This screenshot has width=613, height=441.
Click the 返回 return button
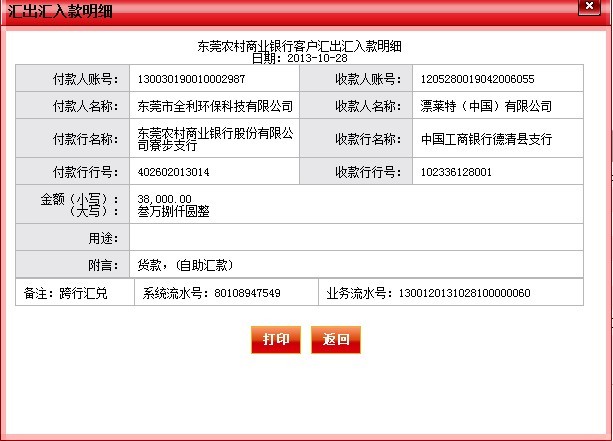(336, 339)
